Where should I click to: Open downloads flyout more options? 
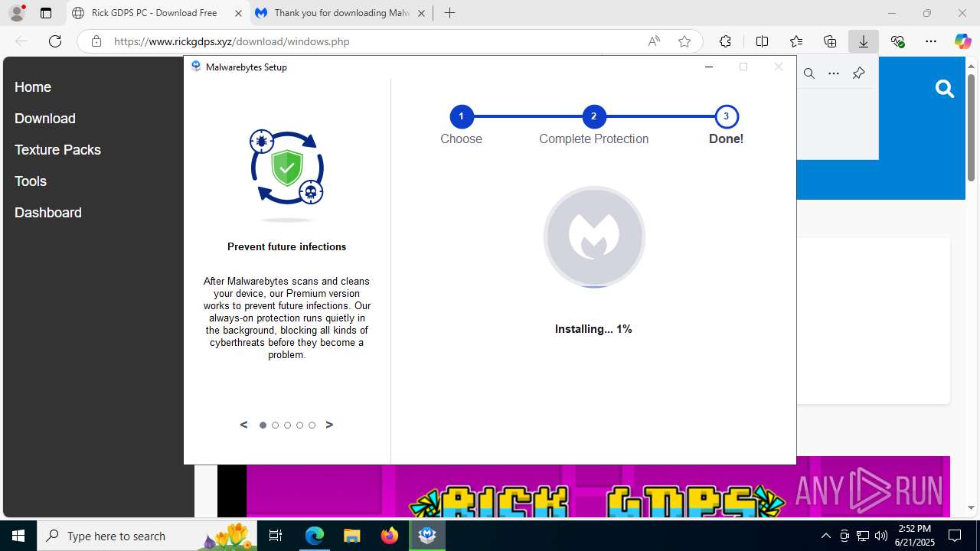click(834, 73)
